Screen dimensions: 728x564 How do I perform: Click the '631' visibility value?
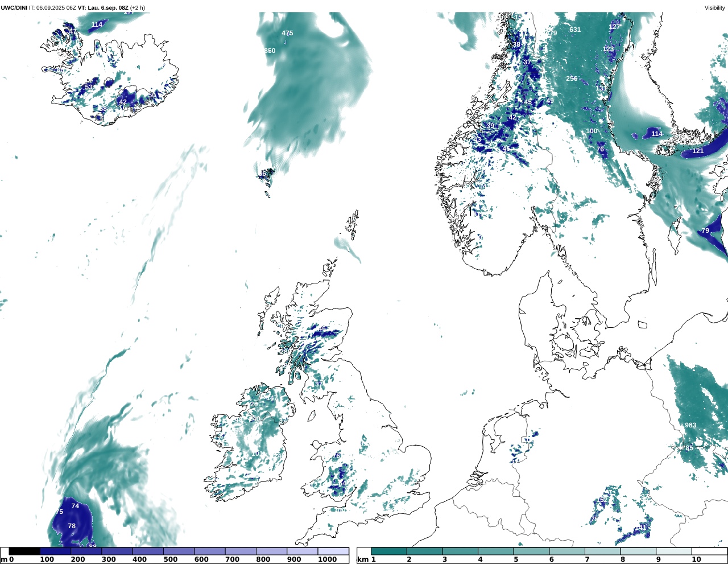[575, 30]
